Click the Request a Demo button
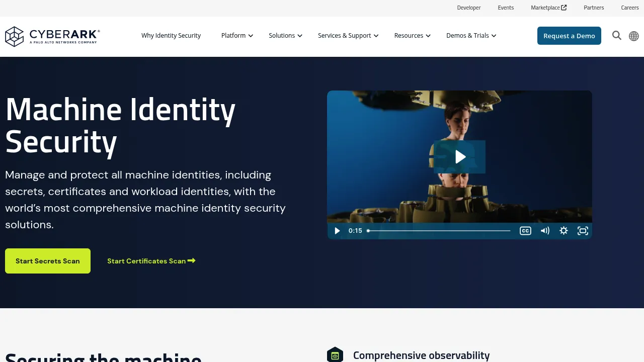Screen dimensions: 644x362 [569, 36]
